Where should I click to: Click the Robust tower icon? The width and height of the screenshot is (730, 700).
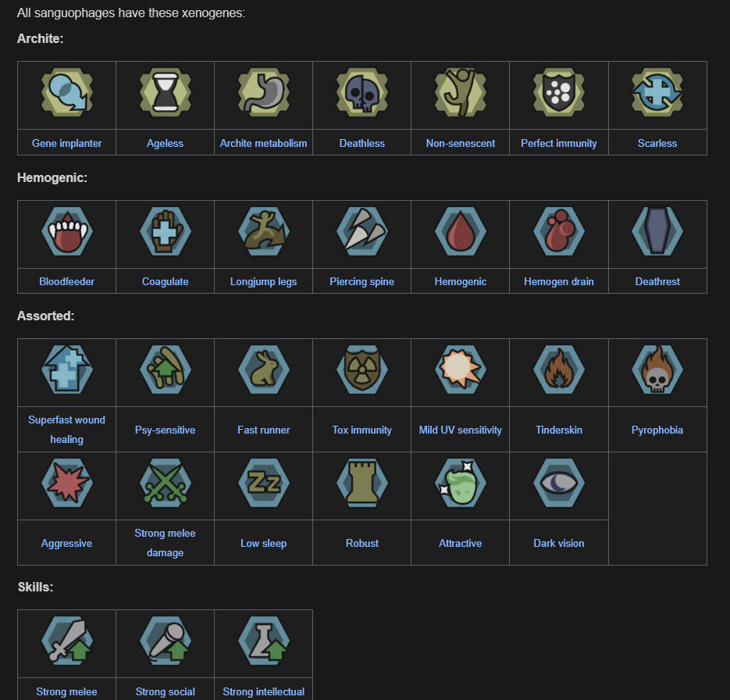[361, 483]
